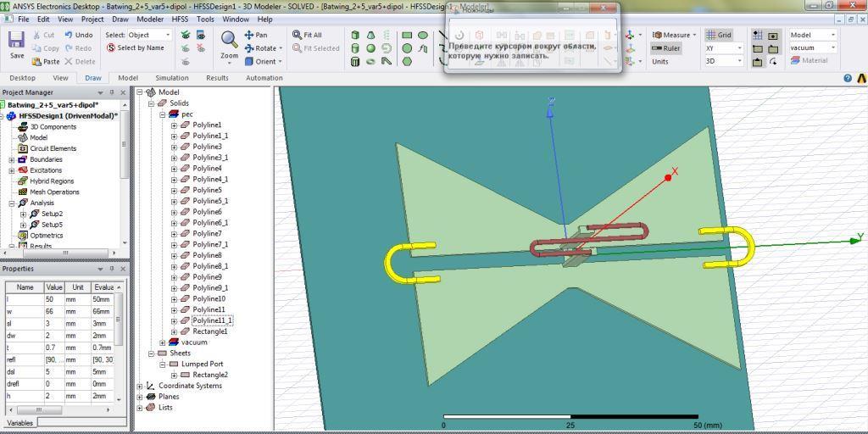Click the draw ellipse icon
Screen dimensions: 868x434
pos(422,36)
